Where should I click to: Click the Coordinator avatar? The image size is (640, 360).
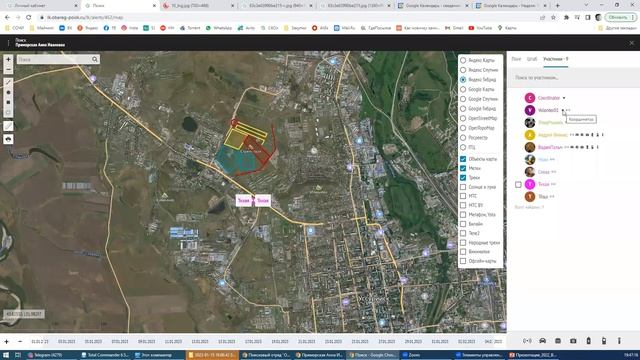pos(530,98)
